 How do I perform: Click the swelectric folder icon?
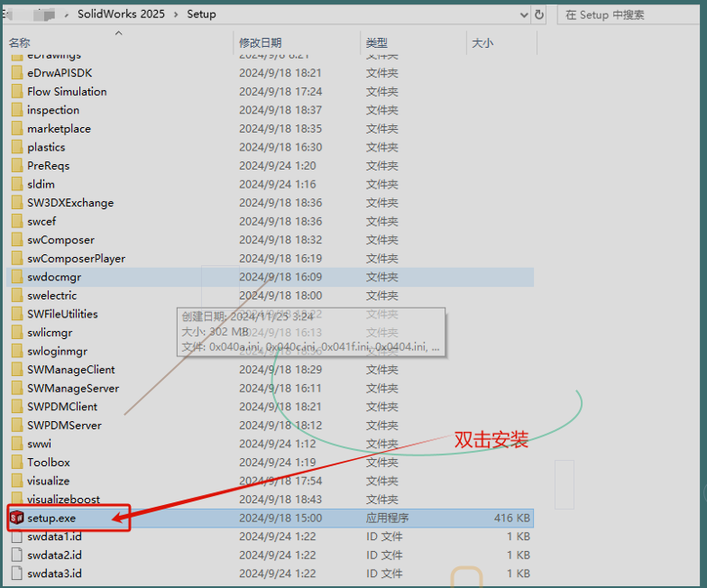(x=17, y=296)
